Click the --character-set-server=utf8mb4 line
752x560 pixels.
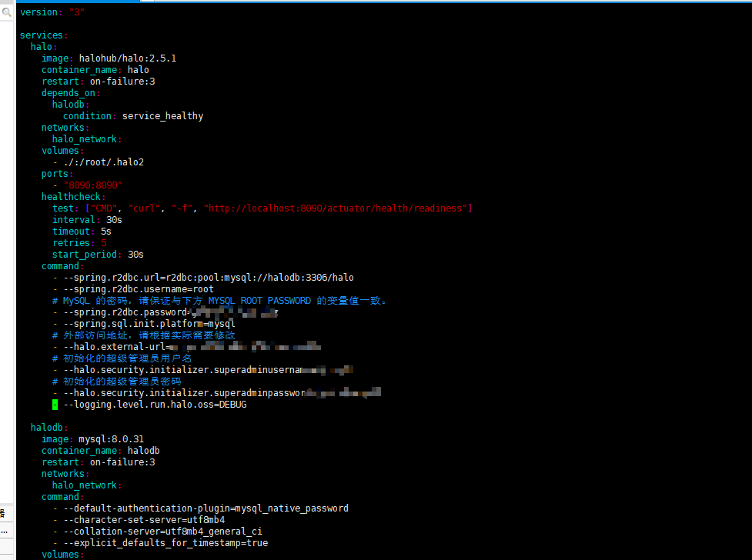click(x=139, y=520)
